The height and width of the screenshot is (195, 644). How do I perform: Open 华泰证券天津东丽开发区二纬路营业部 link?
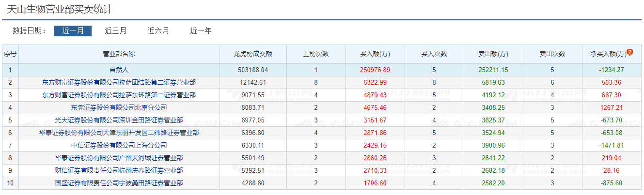(x=119, y=133)
